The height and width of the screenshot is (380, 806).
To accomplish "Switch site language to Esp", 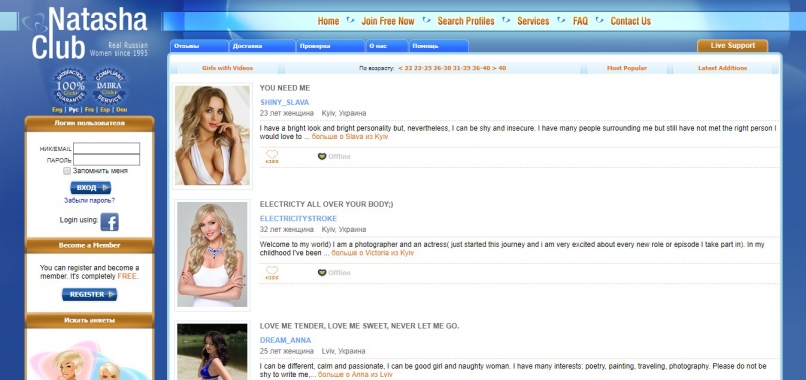I will 105,110.
